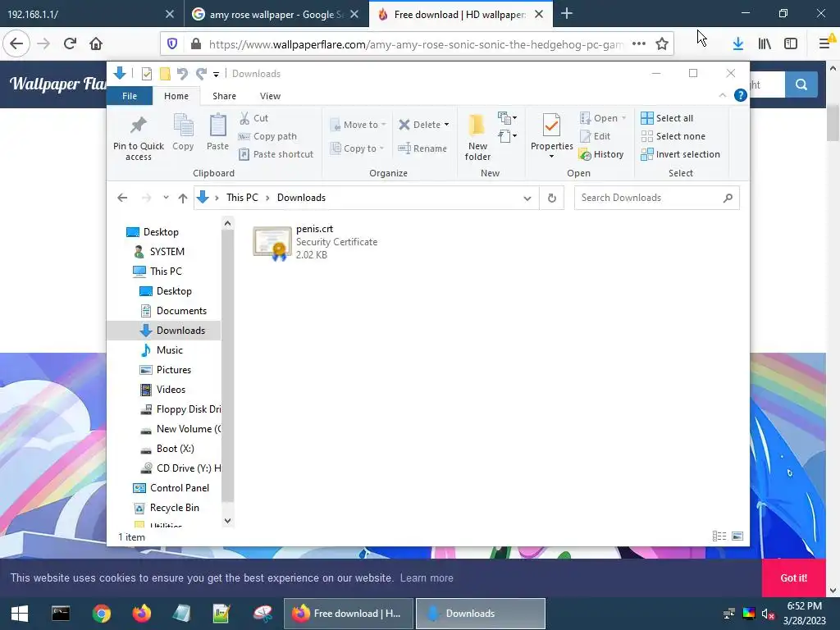Open the New item dropdown
The width and height of the screenshot is (840, 630).
507,117
